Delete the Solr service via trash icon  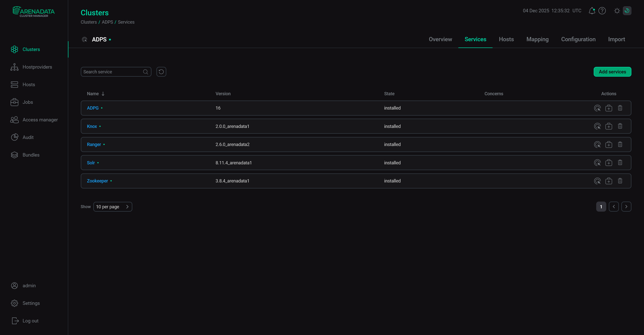coord(620,163)
